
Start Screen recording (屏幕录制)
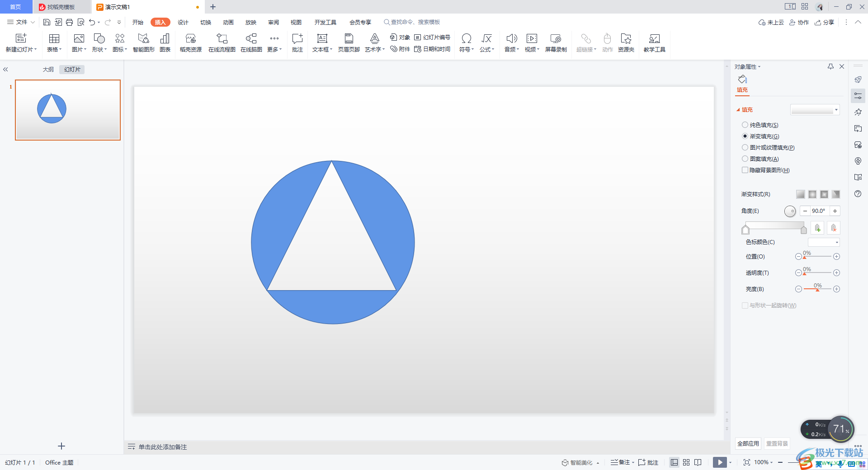tap(556, 42)
